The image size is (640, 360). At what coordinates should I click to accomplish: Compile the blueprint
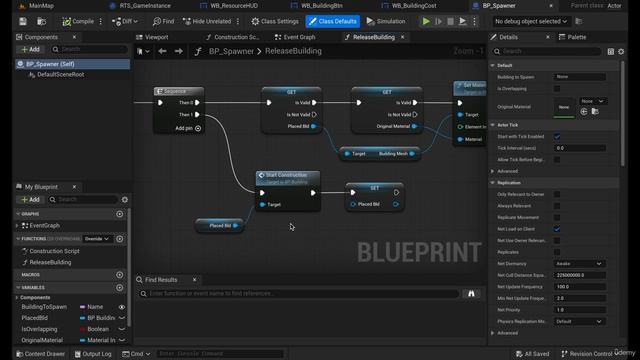(78, 21)
